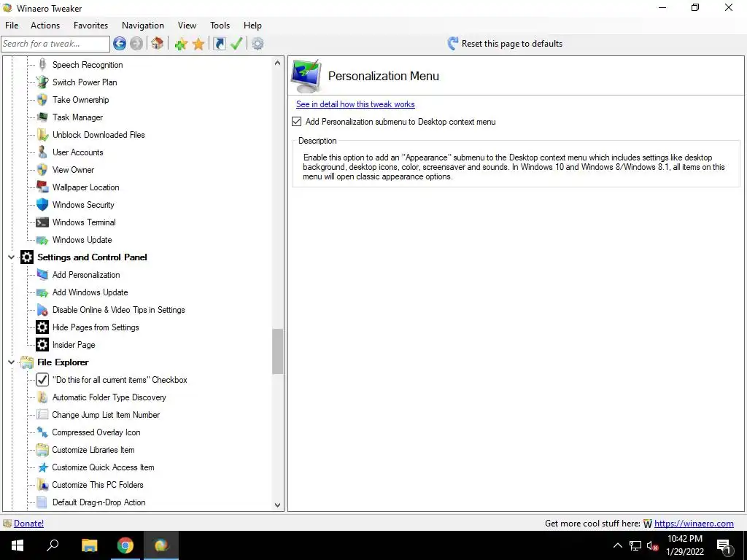Viewport: 747px width, 560px height.
Task: Open File Explorer from the taskbar
Action: (x=89, y=545)
